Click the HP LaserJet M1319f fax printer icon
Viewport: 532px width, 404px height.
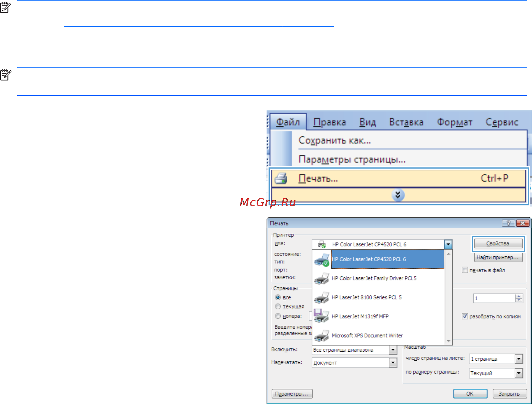click(322, 316)
